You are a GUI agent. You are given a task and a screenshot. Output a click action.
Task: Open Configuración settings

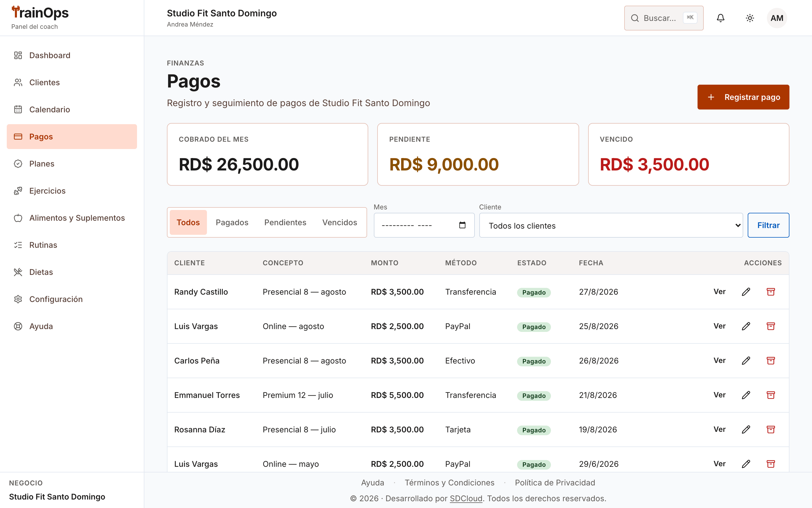[72, 299]
